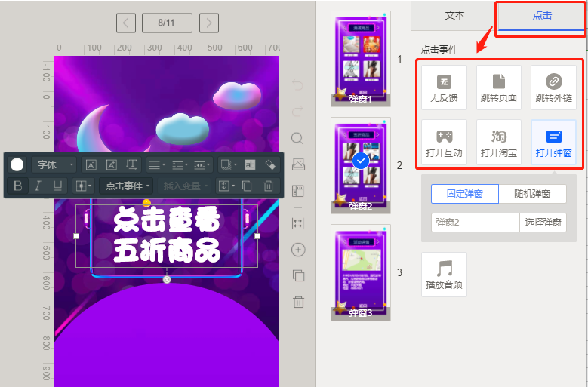588x387 pixels.
Task: Increase font size with the A+ icon
Action: point(112,164)
